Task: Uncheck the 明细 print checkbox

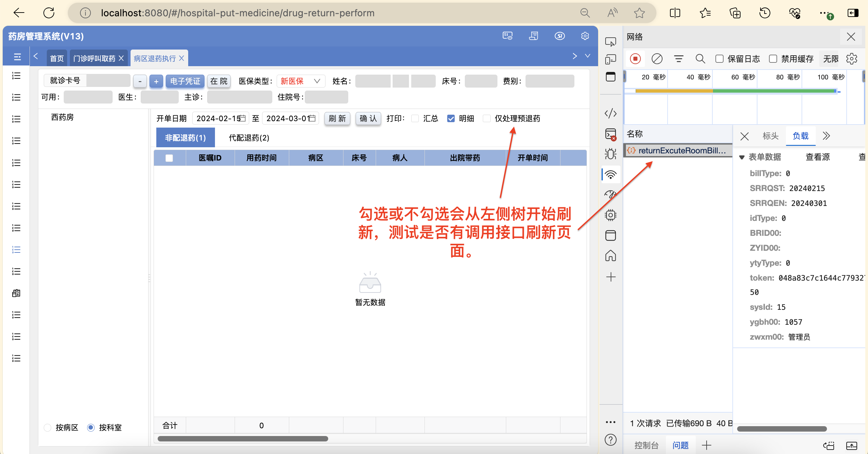Action: [451, 118]
